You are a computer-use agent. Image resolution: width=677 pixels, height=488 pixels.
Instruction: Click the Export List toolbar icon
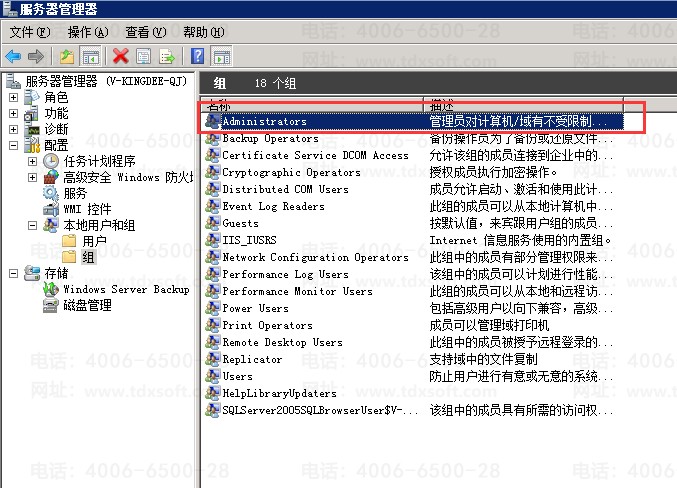click(167, 56)
